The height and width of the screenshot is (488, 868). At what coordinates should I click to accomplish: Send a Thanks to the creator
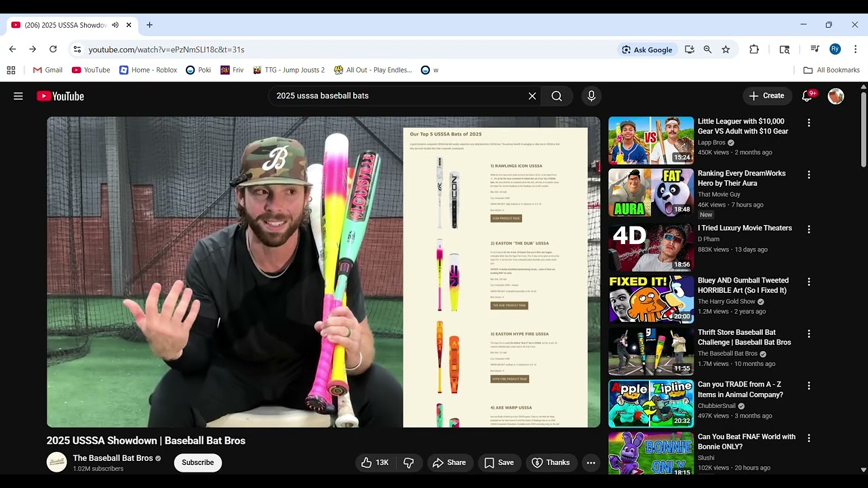click(551, 463)
